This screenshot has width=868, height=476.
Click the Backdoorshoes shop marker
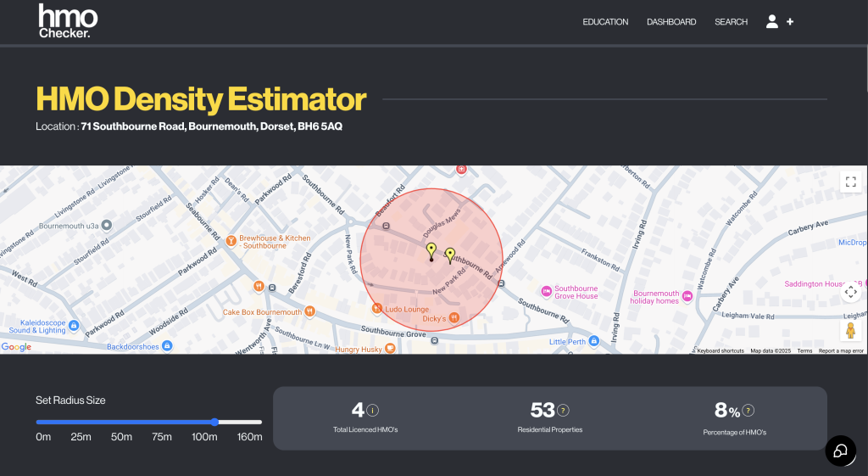[167, 346]
